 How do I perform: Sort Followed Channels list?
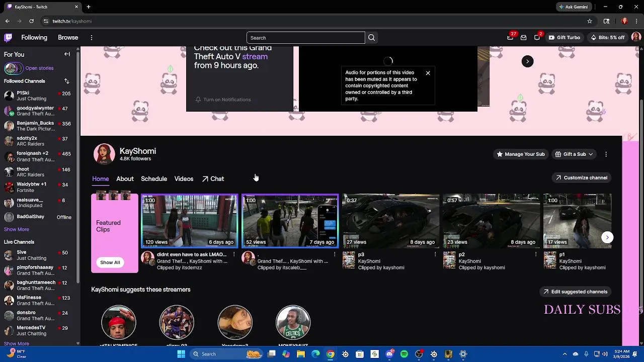point(66,81)
